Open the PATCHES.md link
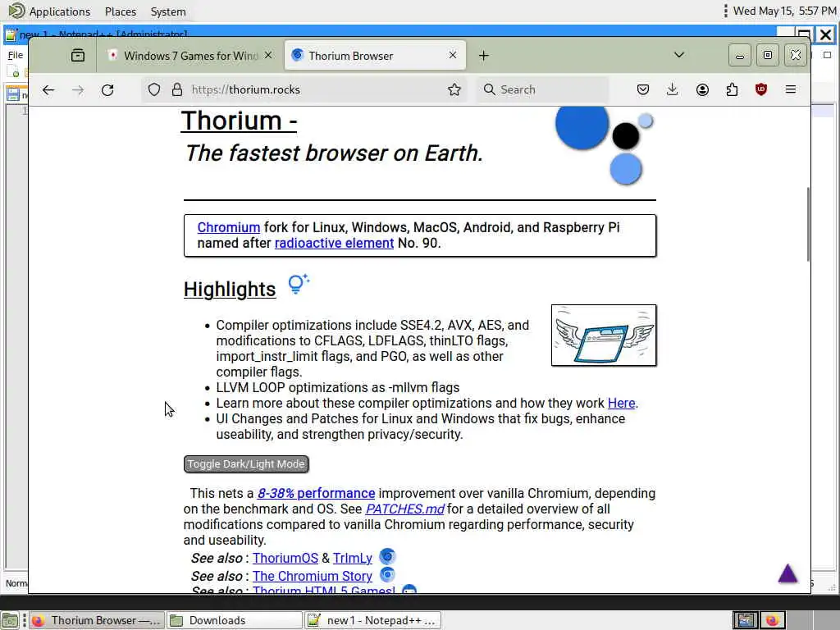The image size is (840, 630). pyautogui.click(x=405, y=509)
